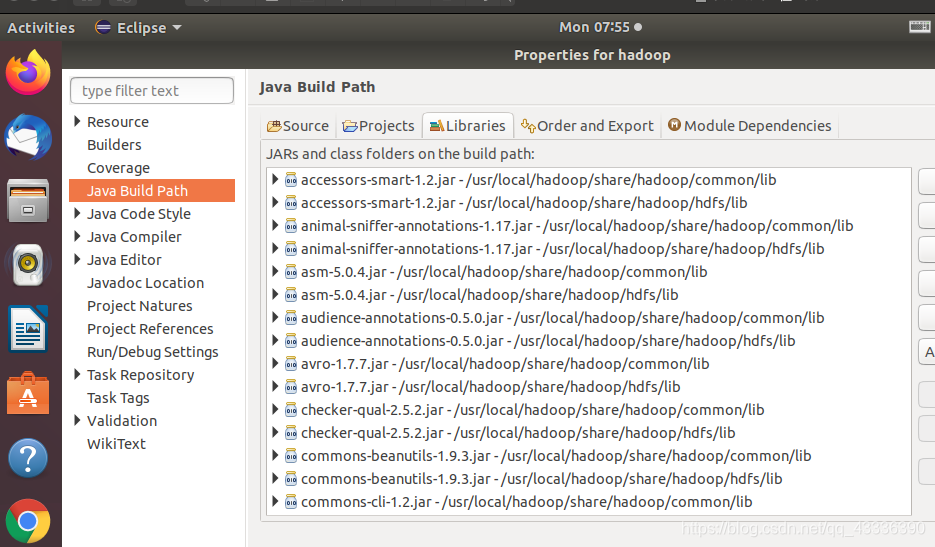This screenshot has height=547, width=935.
Task: Select accessors-smart-1.2.jar common/lib row text
Action: coord(538,180)
